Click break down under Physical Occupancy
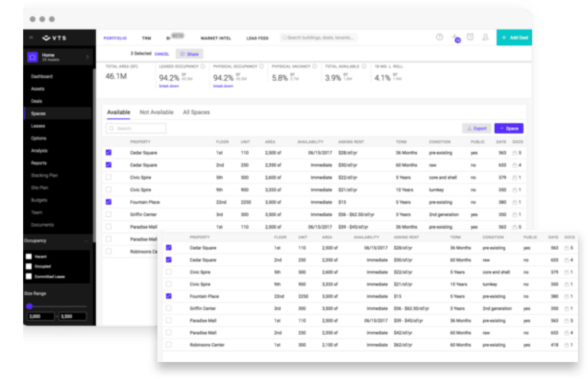 point(223,86)
